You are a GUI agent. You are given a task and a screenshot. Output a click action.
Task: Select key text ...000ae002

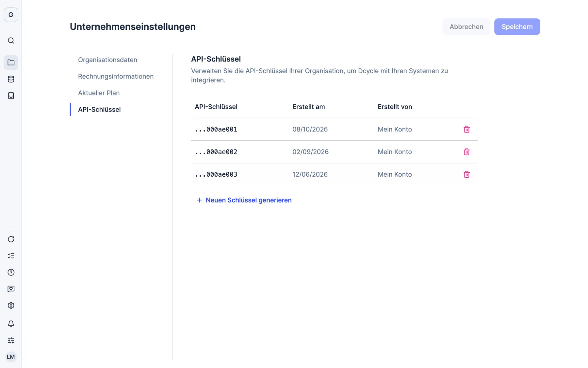pos(216,152)
